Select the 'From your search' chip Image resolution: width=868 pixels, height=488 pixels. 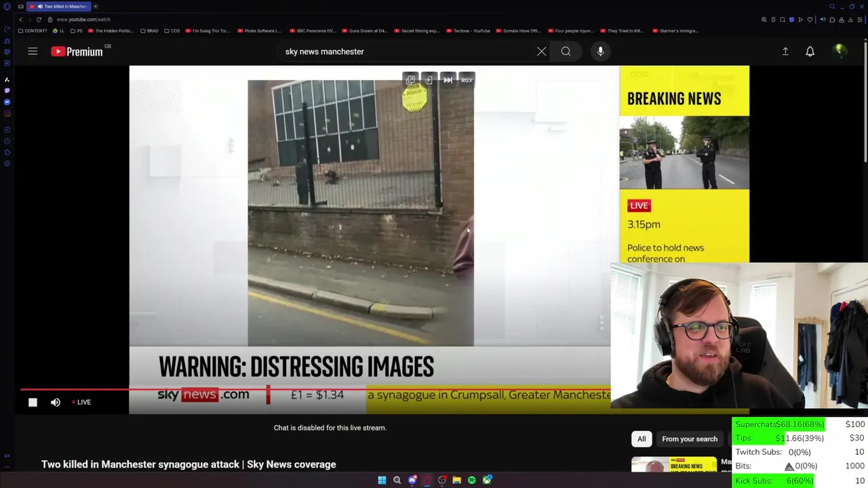(x=690, y=439)
